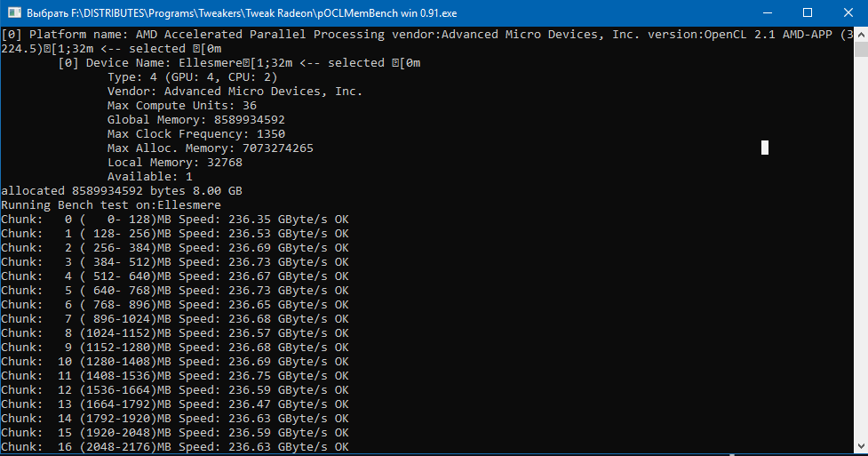The width and height of the screenshot is (868, 456).
Task: Click the Chunk 16 (2048-2176)MB line
Action: coord(174,447)
